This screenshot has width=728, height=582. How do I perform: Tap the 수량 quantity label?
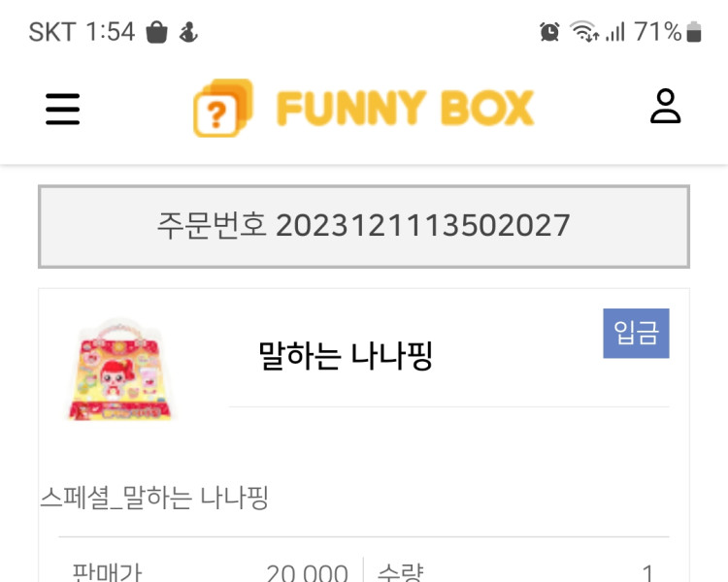click(x=400, y=572)
